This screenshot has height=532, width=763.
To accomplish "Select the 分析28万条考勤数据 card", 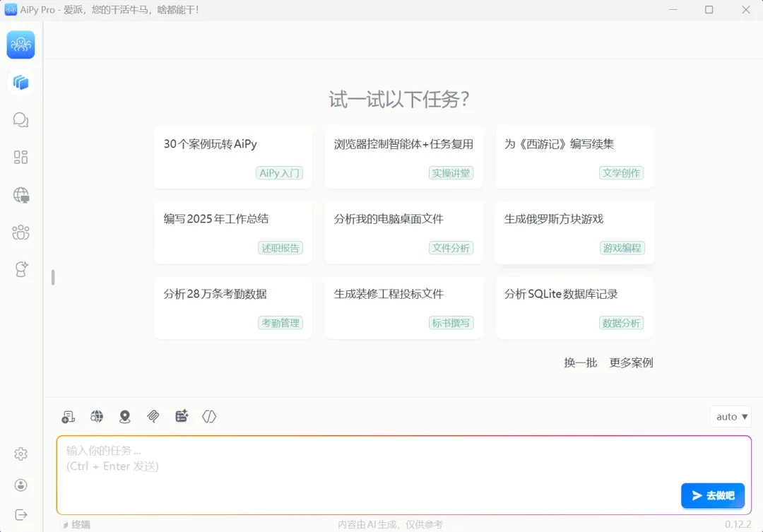I will (x=233, y=307).
